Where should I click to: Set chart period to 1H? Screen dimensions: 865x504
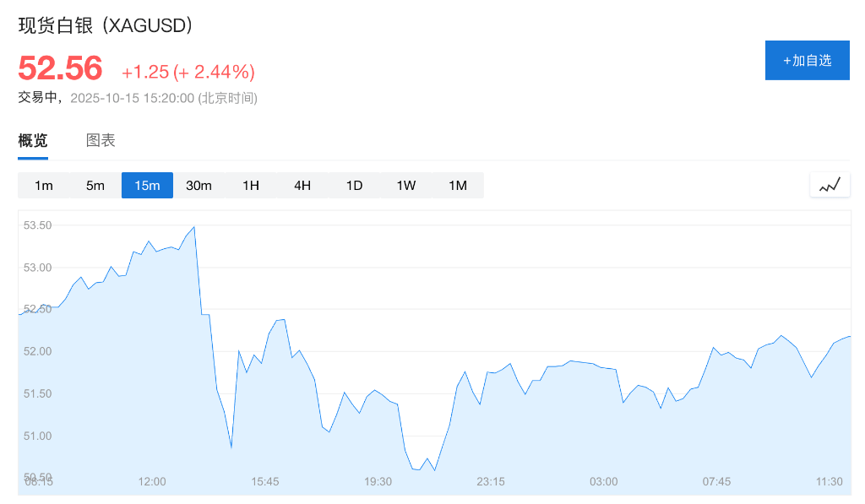[251, 186]
